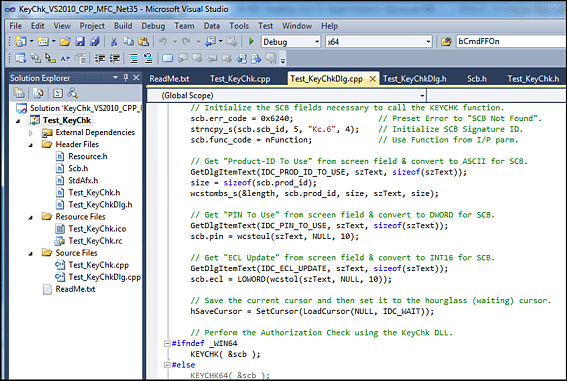Switch to the Test_KeyChk.cpp tab
This screenshot has height=381, width=567.
click(240, 78)
